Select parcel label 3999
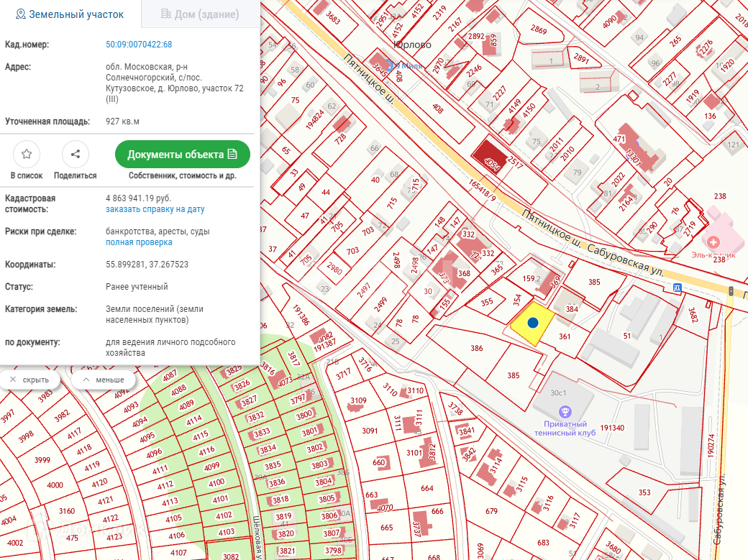 pyautogui.click(x=42, y=460)
